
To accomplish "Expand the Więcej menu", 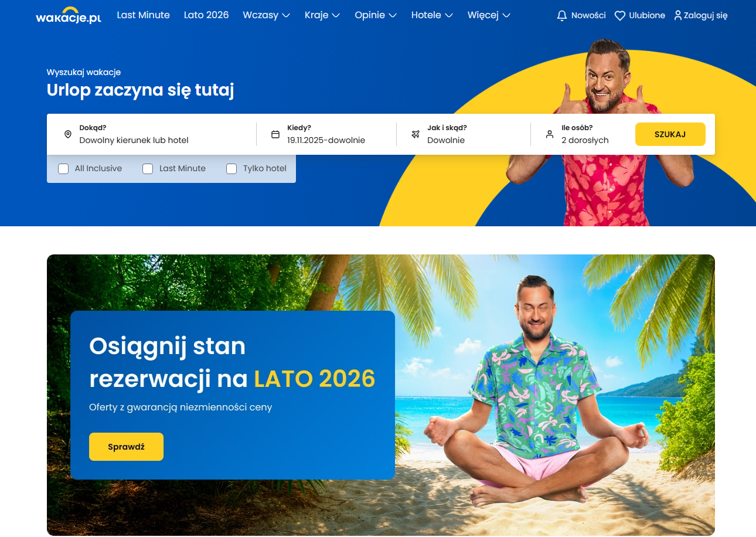I will click(x=489, y=15).
